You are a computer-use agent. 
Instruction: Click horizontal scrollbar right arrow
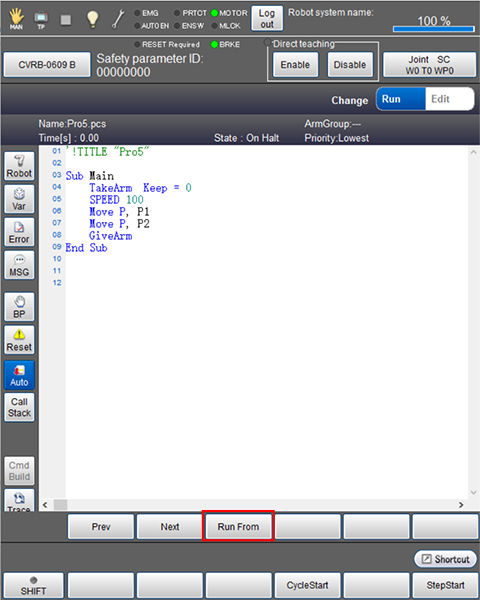[x=461, y=505]
